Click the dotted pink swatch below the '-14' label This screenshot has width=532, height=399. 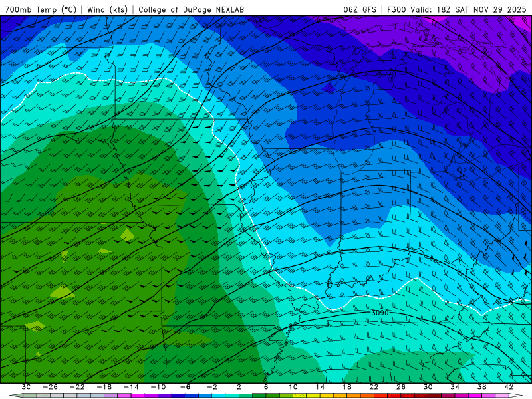coord(124,396)
